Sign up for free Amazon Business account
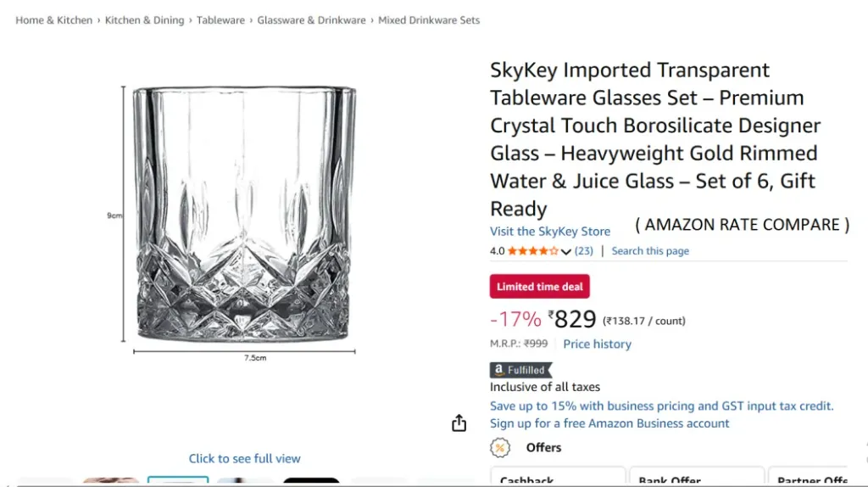Viewport: 868px width, 487px height. click(609, 423)
